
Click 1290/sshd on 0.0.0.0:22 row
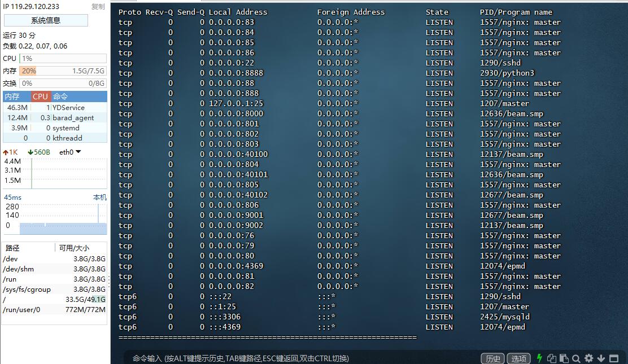pos(500,63)
